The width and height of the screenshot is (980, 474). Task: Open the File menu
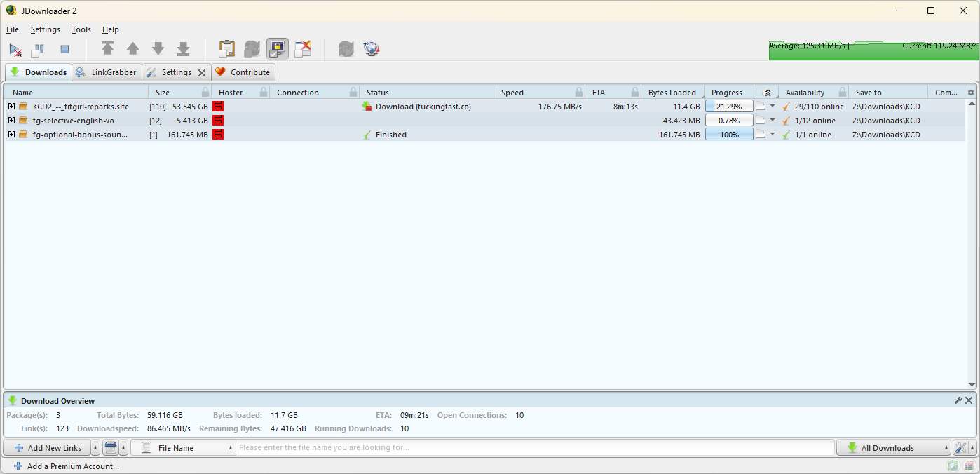(x=13, y=29)
